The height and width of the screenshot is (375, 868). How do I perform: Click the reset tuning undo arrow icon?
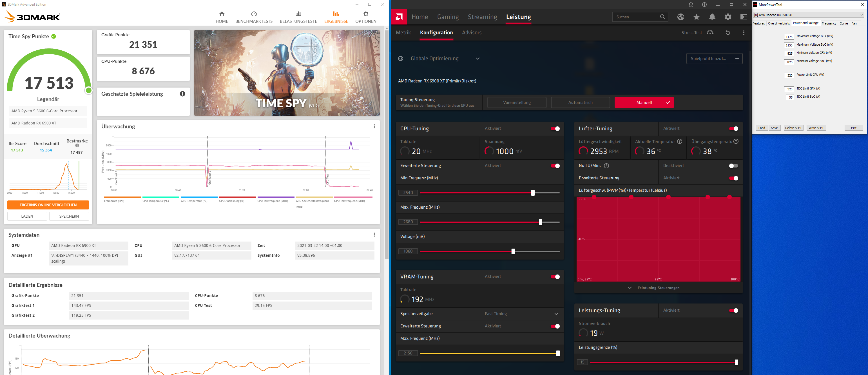click(728, 33)
